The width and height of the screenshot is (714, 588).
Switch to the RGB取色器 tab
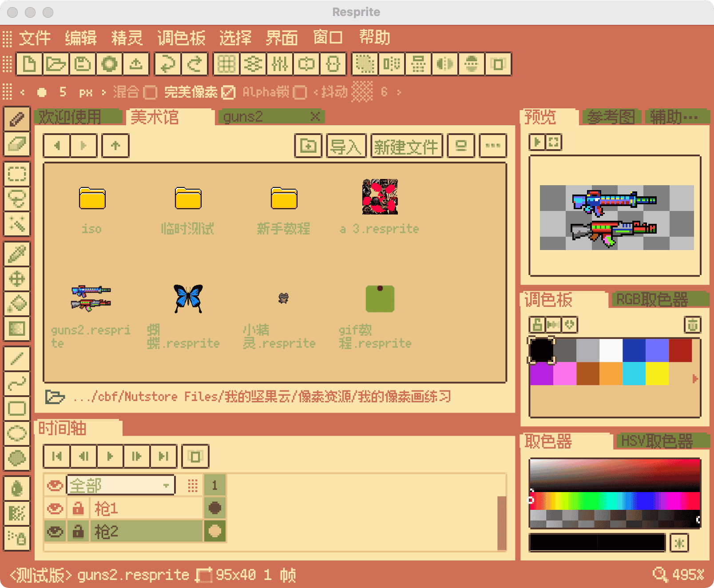tap(651, 300)
